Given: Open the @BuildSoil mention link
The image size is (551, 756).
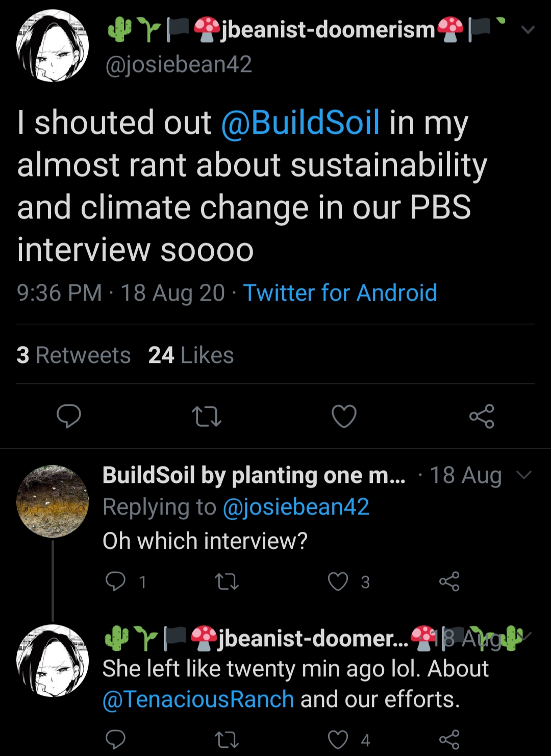Looking at the screenshot, I should pyautogui.click(x=300, y=123).
